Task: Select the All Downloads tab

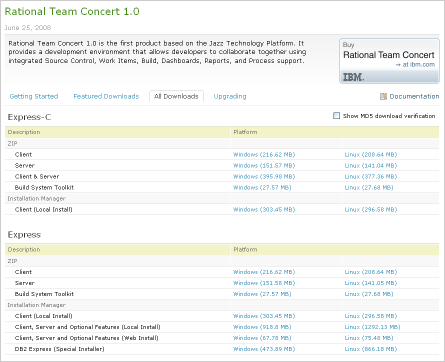Action: (x=176, y=96)
